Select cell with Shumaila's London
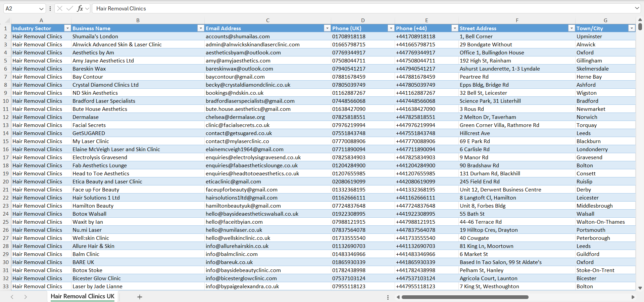 tap(138, 36)
